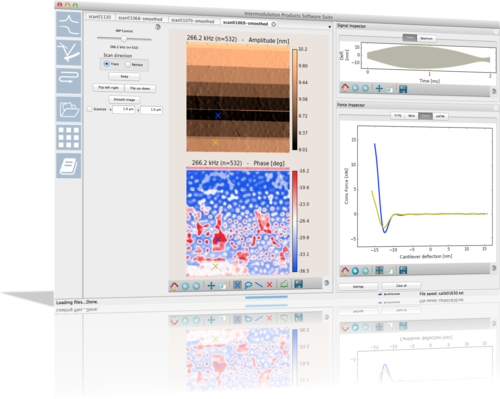Switch to scan01068-smoothed tab
Screen dimensions: 500x399
coord(140,19)
